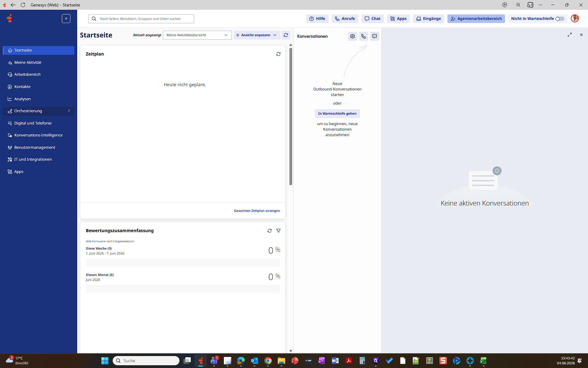Open Konversations-Intelligence in the sidebar
Image resolution: width=588 pixels, height=368 pixels.
coord(39,135)
